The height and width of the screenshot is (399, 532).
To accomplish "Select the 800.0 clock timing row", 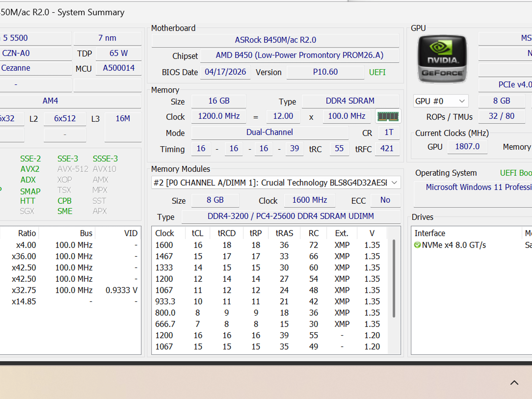I will (x=270, y=313).
